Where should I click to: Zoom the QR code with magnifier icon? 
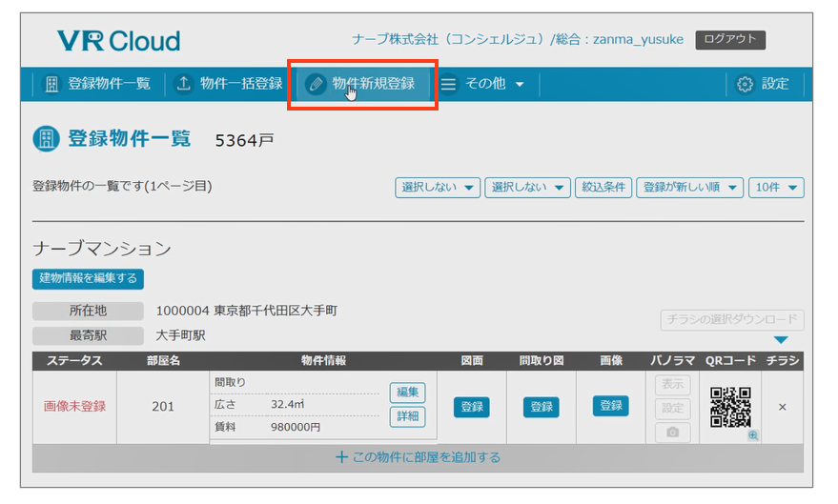pyautogui.click(x=753, y=435)
